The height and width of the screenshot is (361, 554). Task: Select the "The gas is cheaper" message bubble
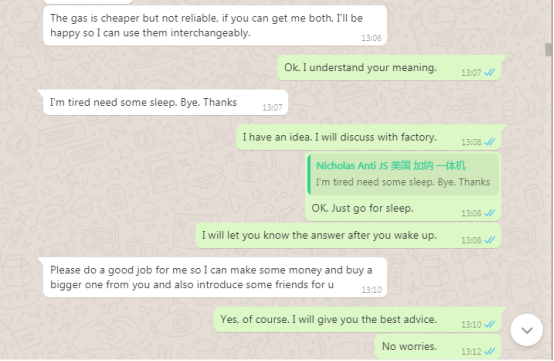[215, 26]
